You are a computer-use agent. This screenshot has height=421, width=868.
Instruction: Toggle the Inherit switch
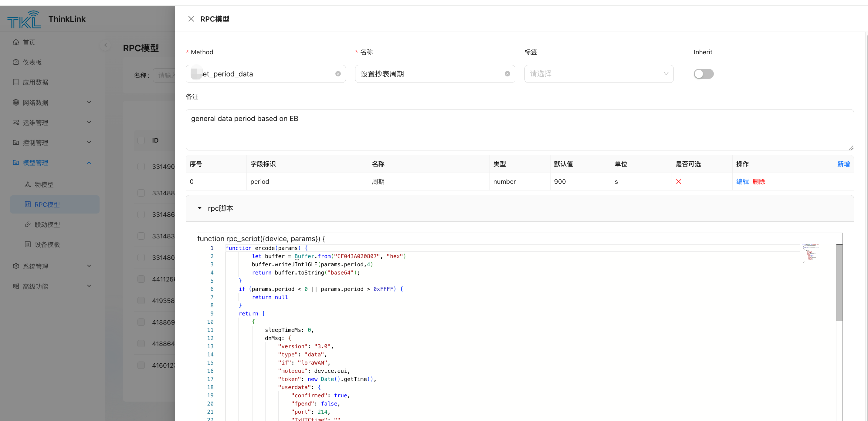[704, 74]
